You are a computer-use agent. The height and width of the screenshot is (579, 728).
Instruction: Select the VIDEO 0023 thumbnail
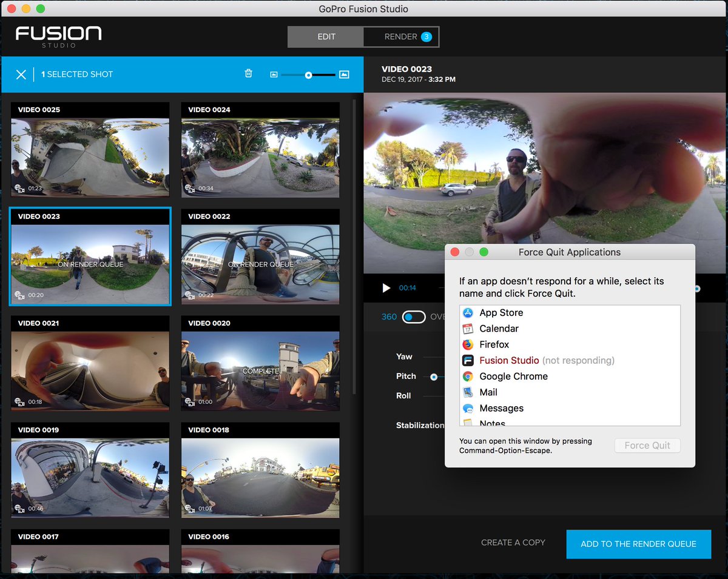pyautogui.click(x=90, y=256)
